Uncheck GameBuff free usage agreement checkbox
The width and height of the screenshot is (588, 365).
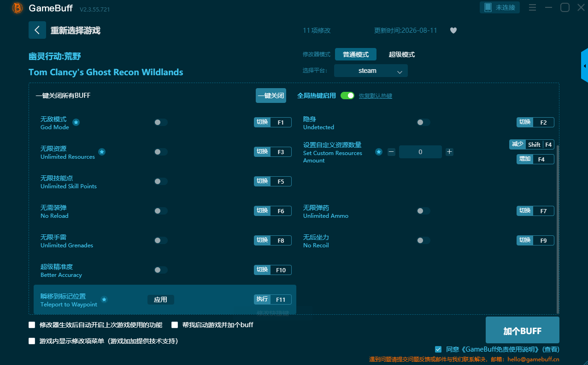click(438, 349)
